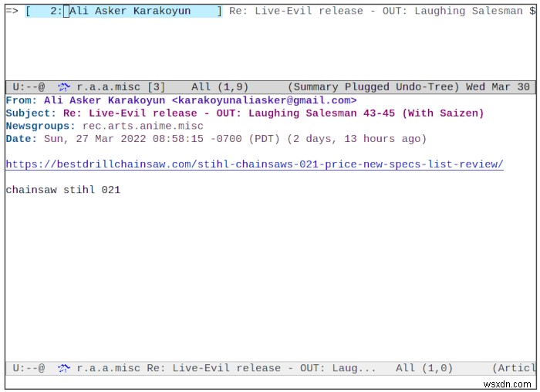Image resolution: width=540 pixels, height=392 pixels.
Task: Click '(Summary Plugged Undo-Tree)' mode indicator
Action: [x=373, y=86]
